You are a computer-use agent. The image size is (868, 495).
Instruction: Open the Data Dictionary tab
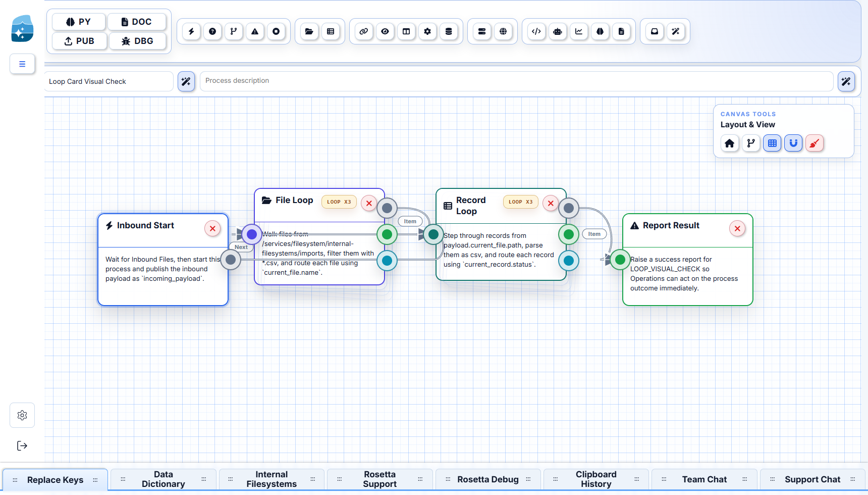[164, 479]
